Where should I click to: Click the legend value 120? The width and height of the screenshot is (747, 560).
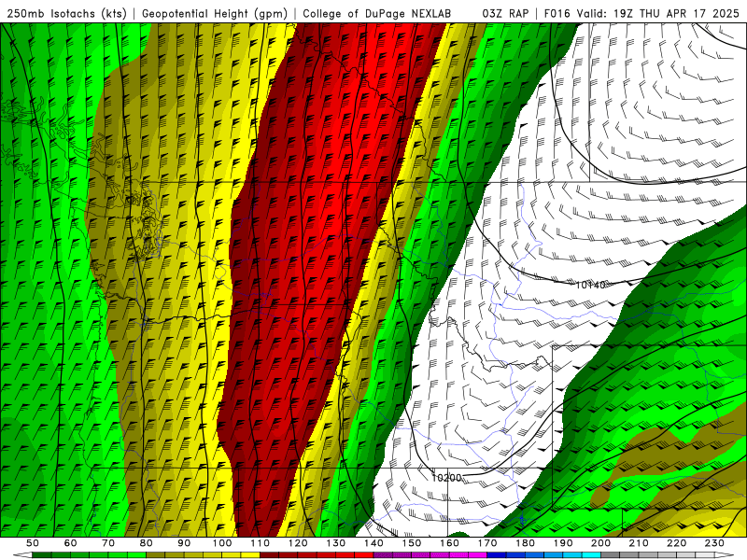(x=298, y=543)
